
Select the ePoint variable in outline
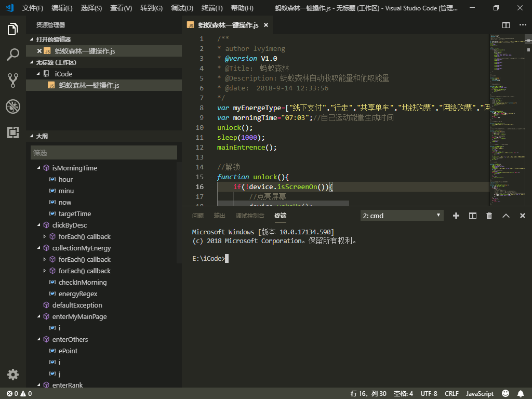(68, 351)
